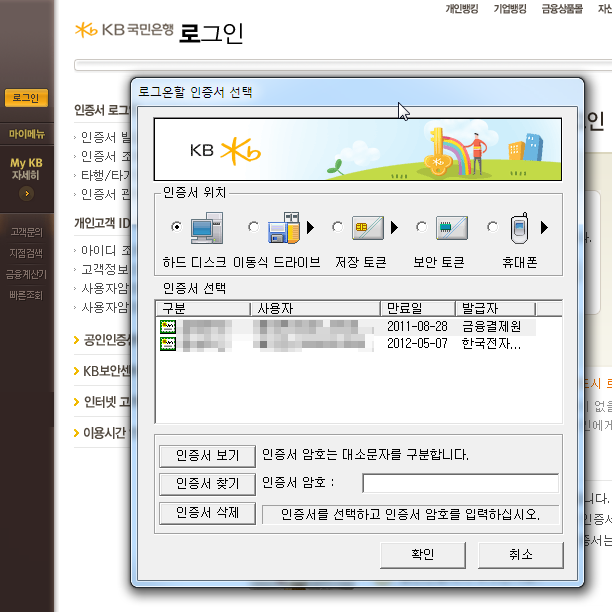Click the KB logo in dialog banner
The height and width of the screenshot is (612, 612).
[x=225, y=151]
